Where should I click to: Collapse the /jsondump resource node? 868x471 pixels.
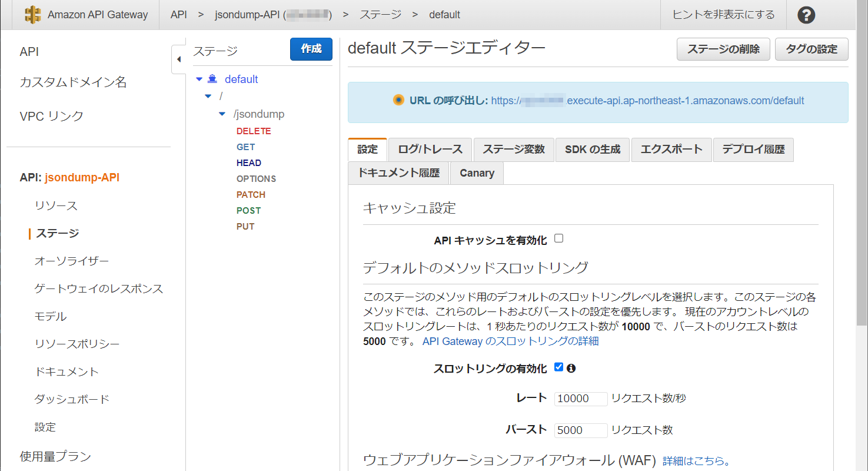point(222,114)
